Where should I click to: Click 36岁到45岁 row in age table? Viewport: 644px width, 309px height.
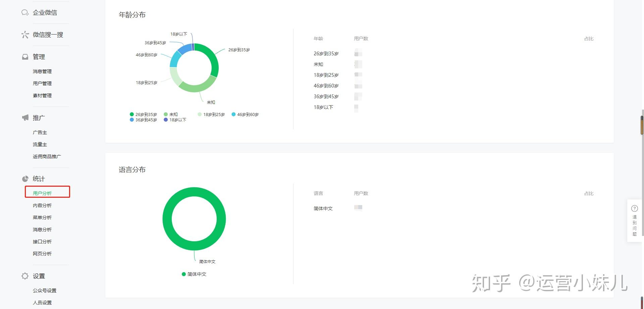coord(453,97)
